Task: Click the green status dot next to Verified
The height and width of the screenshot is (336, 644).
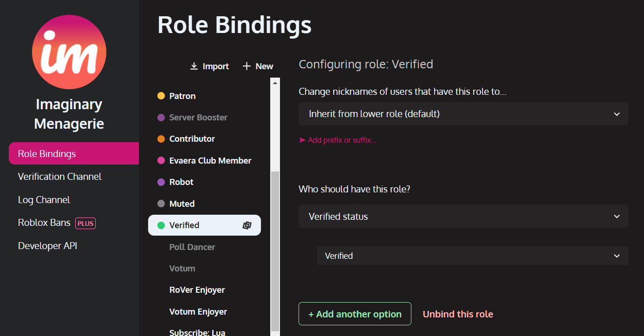Action: coord(160,225)
